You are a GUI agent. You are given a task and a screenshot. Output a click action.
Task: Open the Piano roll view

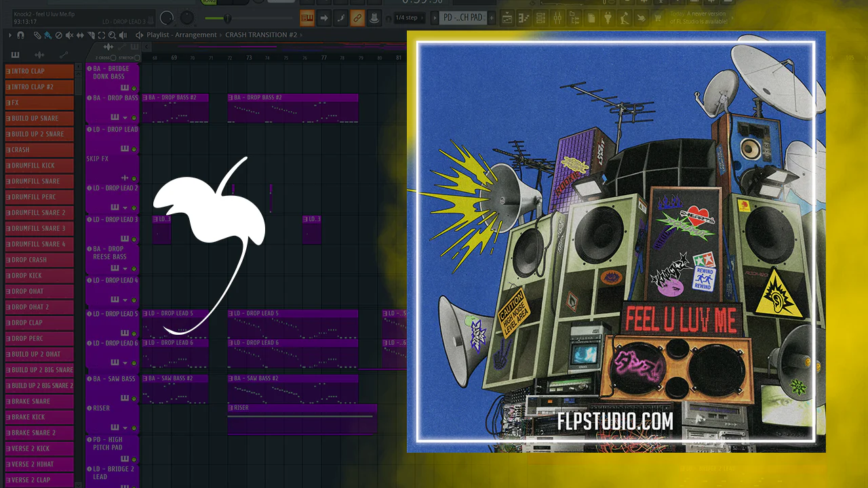[x=524, y=18]
